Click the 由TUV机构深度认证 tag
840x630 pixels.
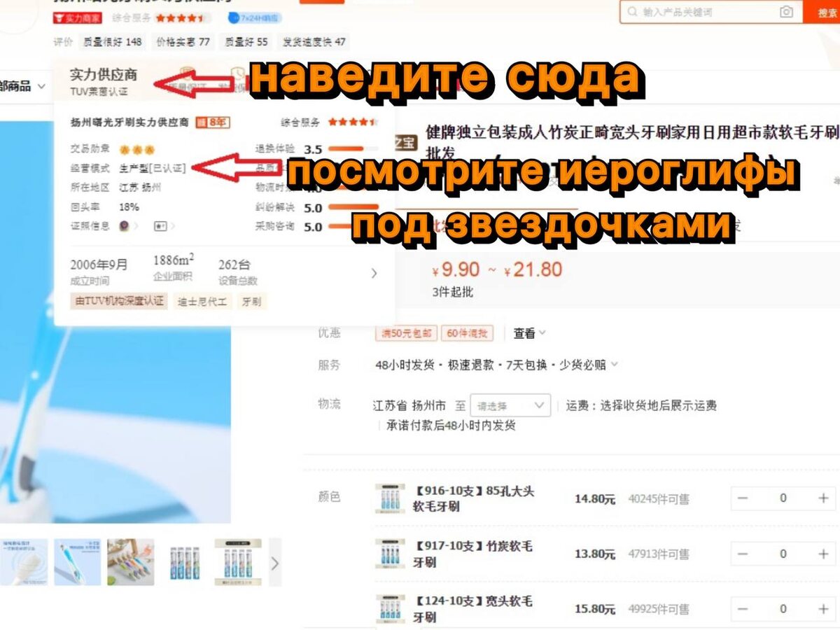point(119,301)
